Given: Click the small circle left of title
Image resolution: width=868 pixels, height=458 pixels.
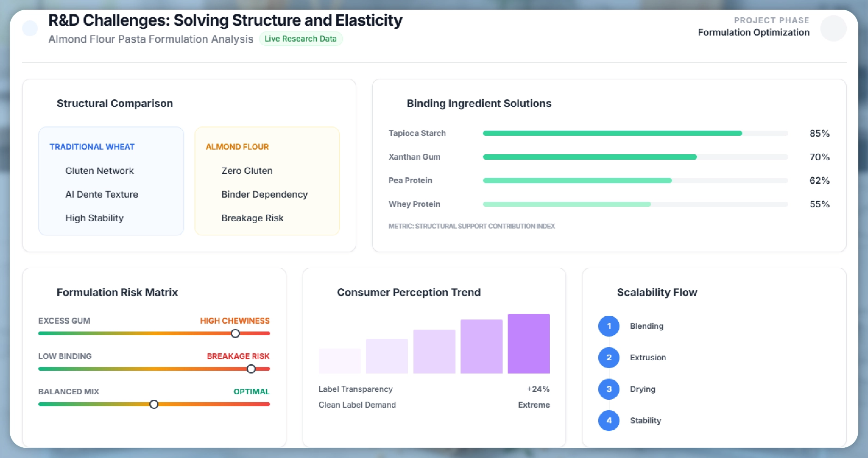Looking at the screenshot, I should (x=30, y=28).
